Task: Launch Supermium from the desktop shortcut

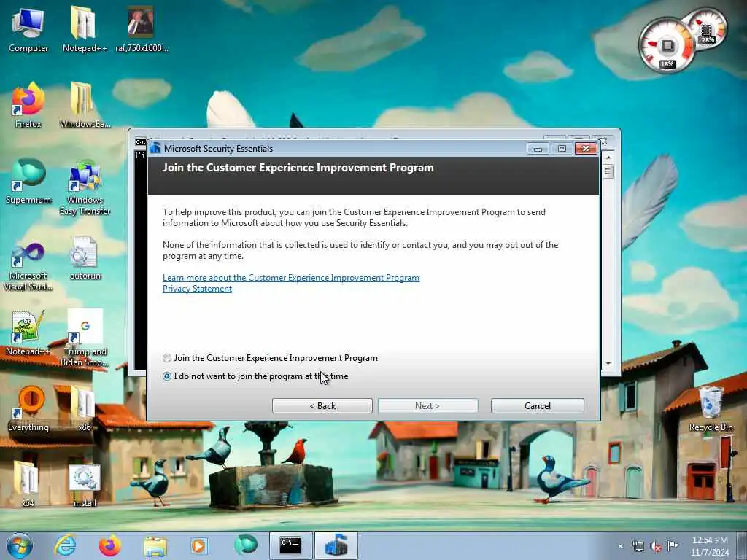Action: click(x=28, y=182)
